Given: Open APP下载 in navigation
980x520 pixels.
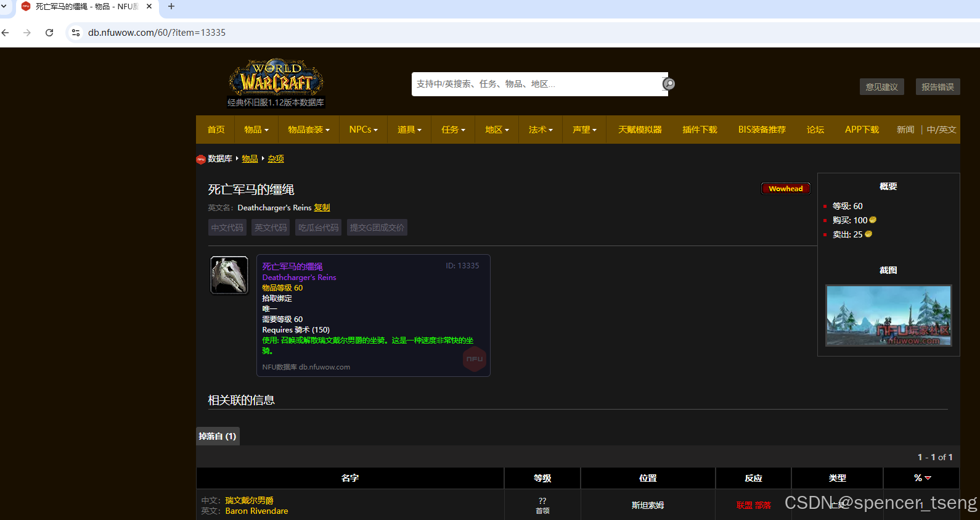Looking at the screenshot, I should pyautogui.click(x=862, y=130).
